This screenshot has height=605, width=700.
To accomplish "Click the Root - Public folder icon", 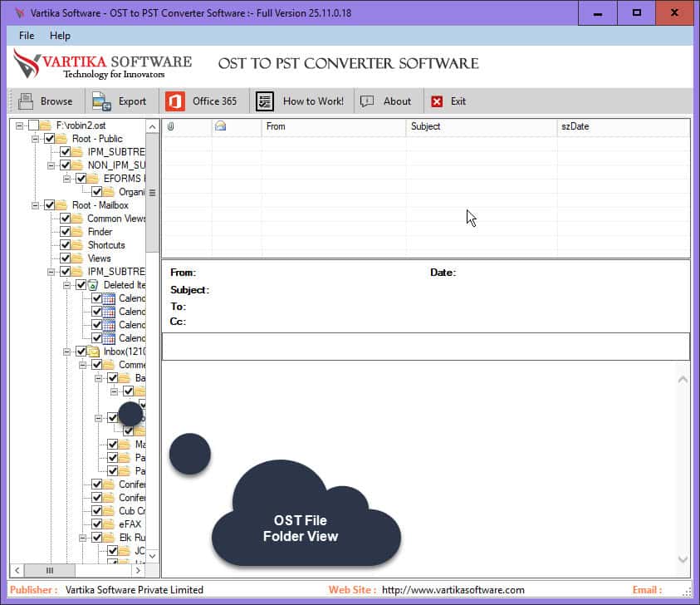I will 61,139.
